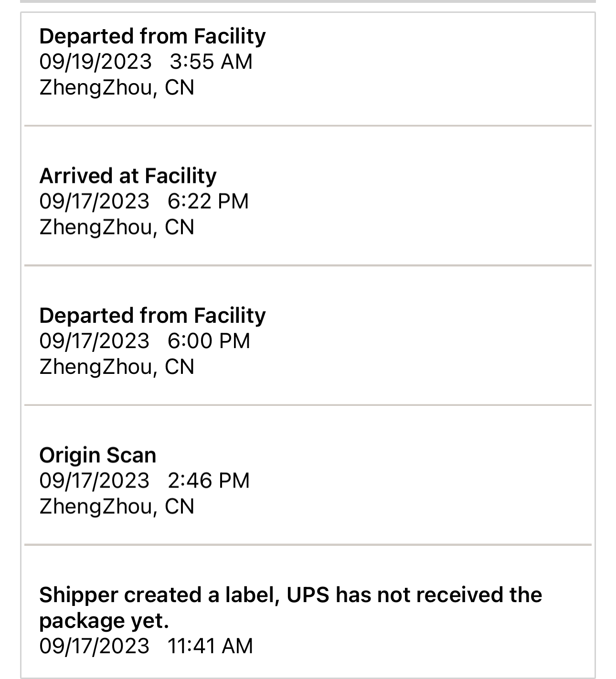Click ZhengZhou, CN under the 6:00 PM departure
This screenshot has height=679, width=616.
(x=117, y=367)
